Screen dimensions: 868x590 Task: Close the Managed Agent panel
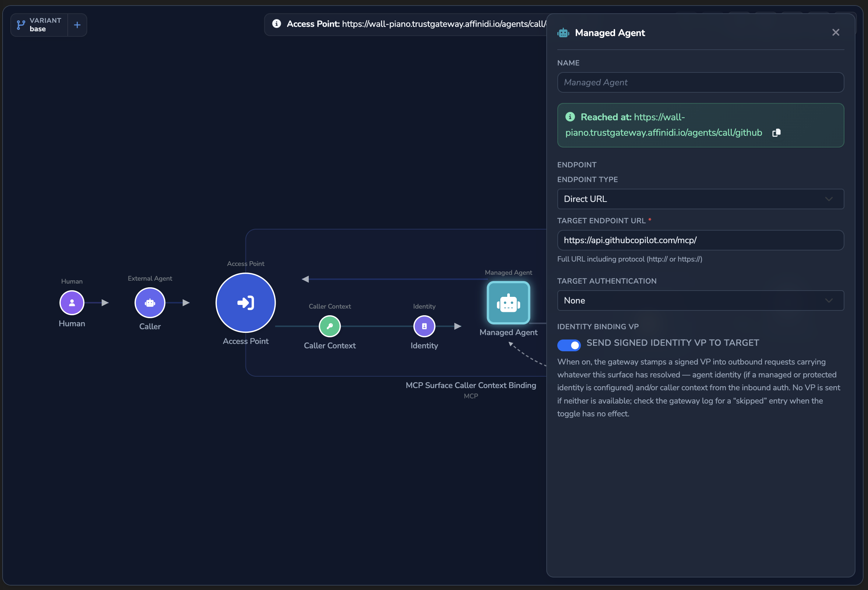coord(836,32)
